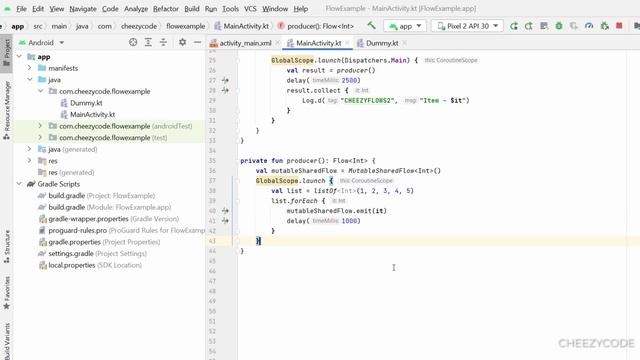Collapse the java folder
The width and height of the screenshot is (640, 360).
[30, 80]
